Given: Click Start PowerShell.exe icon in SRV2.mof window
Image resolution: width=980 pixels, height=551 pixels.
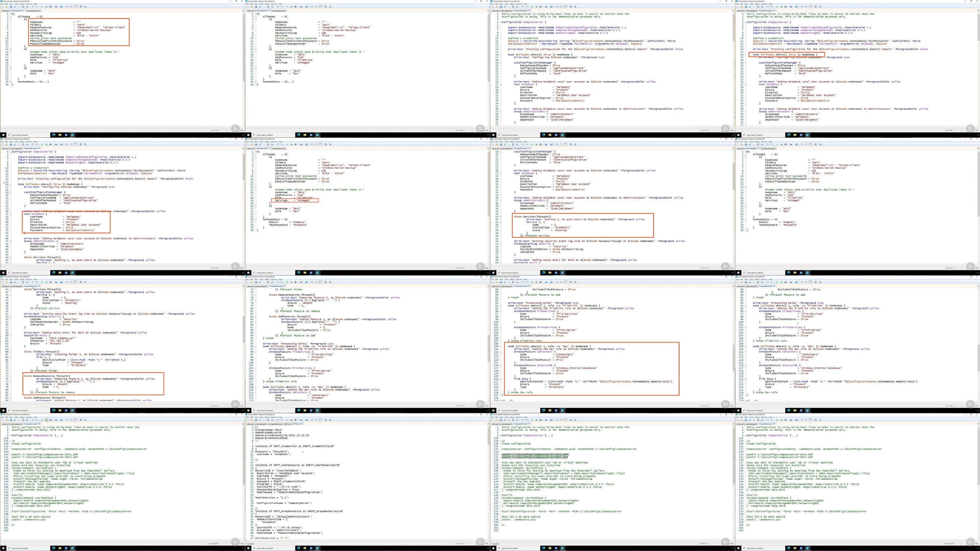Looking at the screenshot, I should pyautogui.click(x=307, y=420).
